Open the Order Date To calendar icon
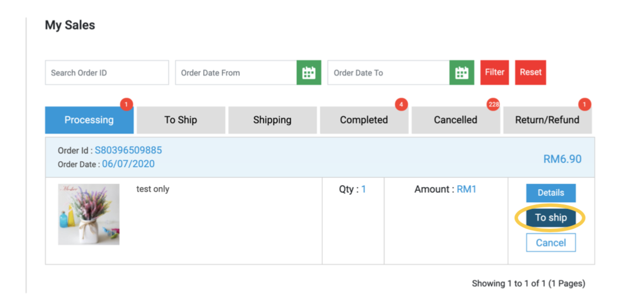644x303 pixels. point(461,73)
